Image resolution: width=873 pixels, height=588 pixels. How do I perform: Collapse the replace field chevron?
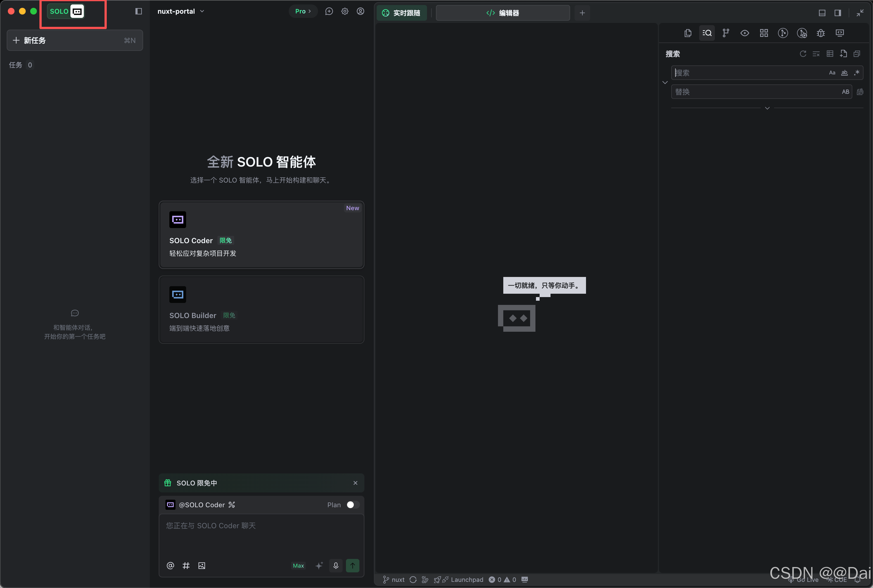665,82
